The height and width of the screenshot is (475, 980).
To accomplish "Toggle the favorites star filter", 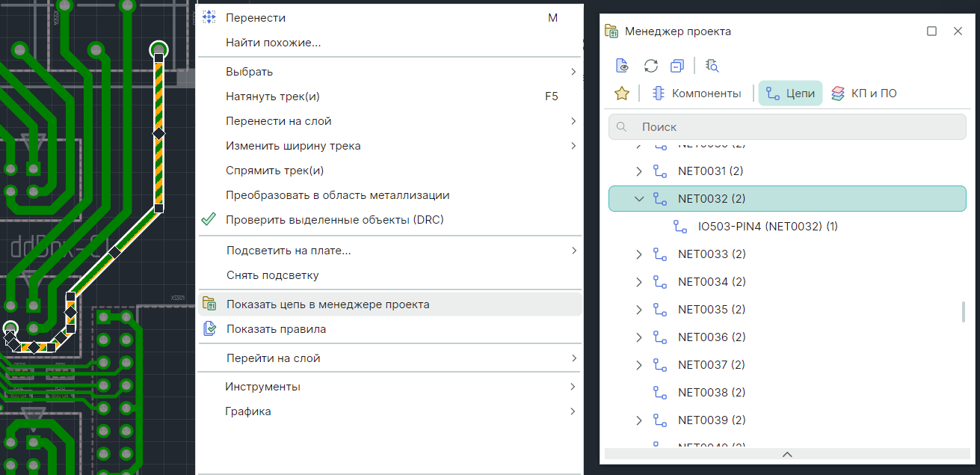I will 621,94.
